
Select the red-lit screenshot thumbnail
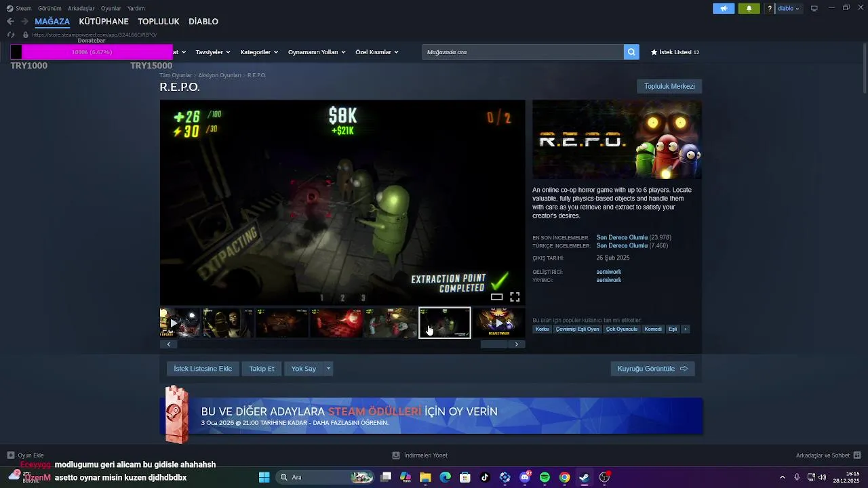tap(336, 323)
